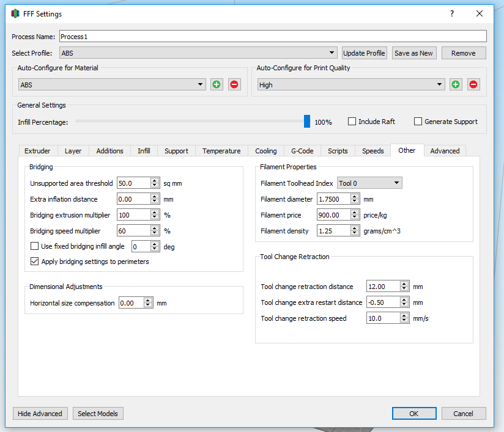Click the help question mark button
504x432 pixels.
pyautogui.click(x=452, y=13)
